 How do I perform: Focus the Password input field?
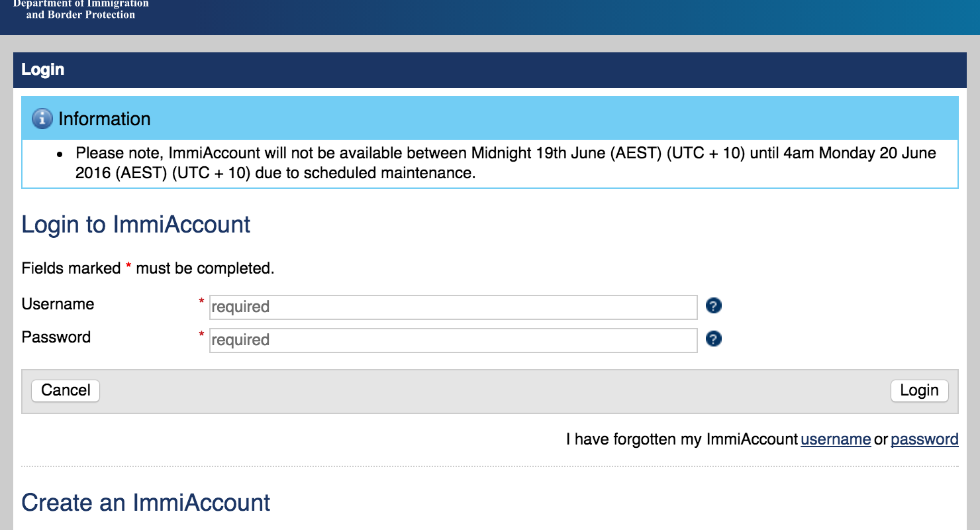point(453,340)
